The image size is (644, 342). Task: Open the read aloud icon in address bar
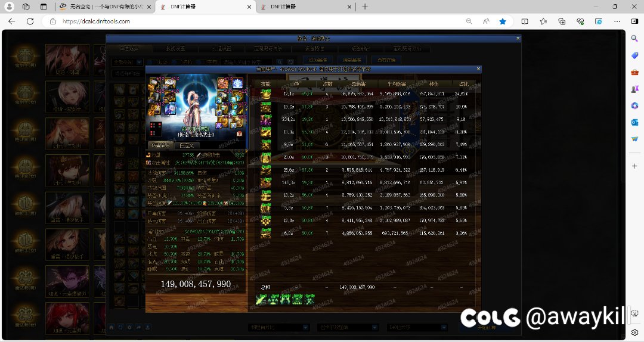click(x=486, y=21)
